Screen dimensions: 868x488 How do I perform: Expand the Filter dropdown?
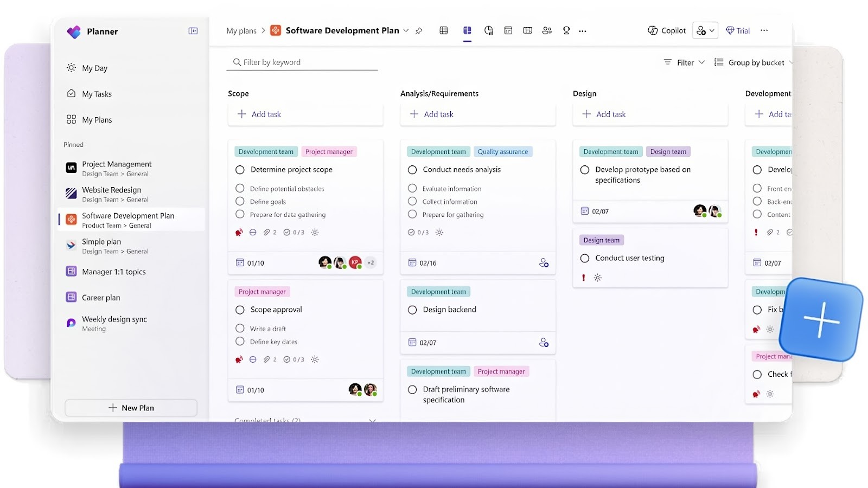coord(684,62)
